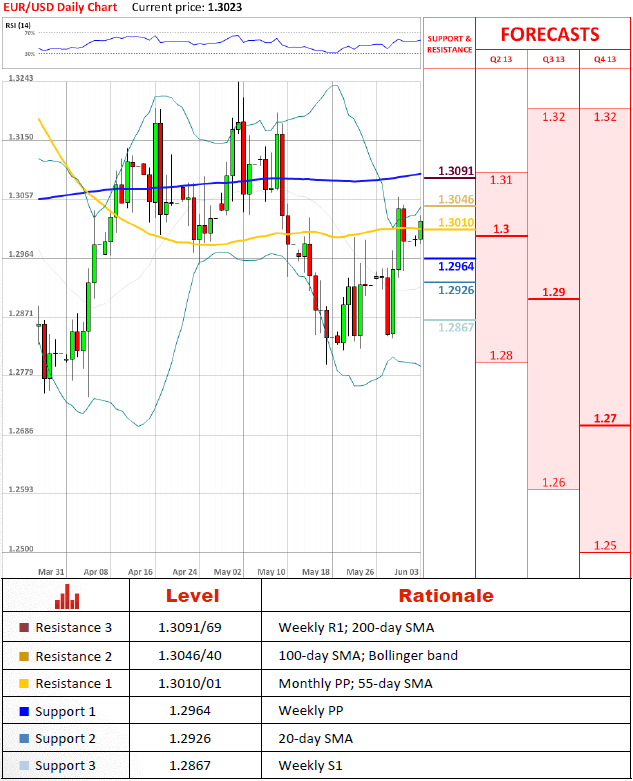Screen dimensions: 633x781
Task: Click the May 18 date axis label
Action: tap(316, 572)
